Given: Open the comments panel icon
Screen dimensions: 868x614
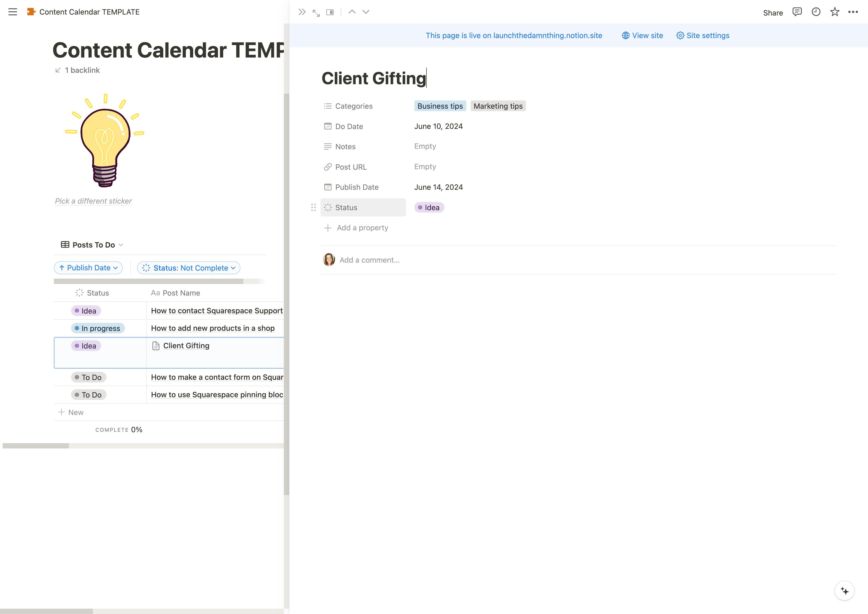Looking at the screenshot, I should coord(797,12).
